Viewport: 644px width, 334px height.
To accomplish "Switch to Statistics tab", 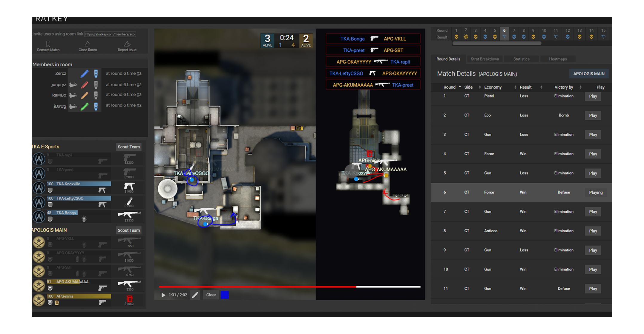I will (x=521, y=59).
